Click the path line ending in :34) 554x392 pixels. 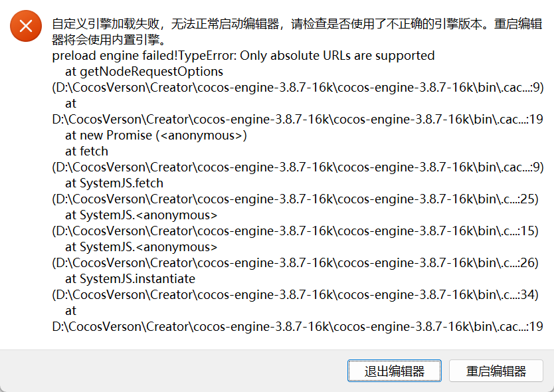(298, 295)
